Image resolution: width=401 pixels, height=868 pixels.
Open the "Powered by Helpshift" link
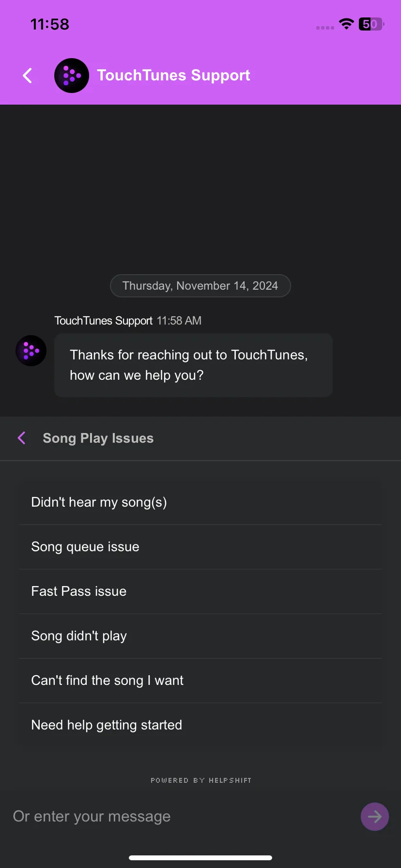click(x=201, y=780)
